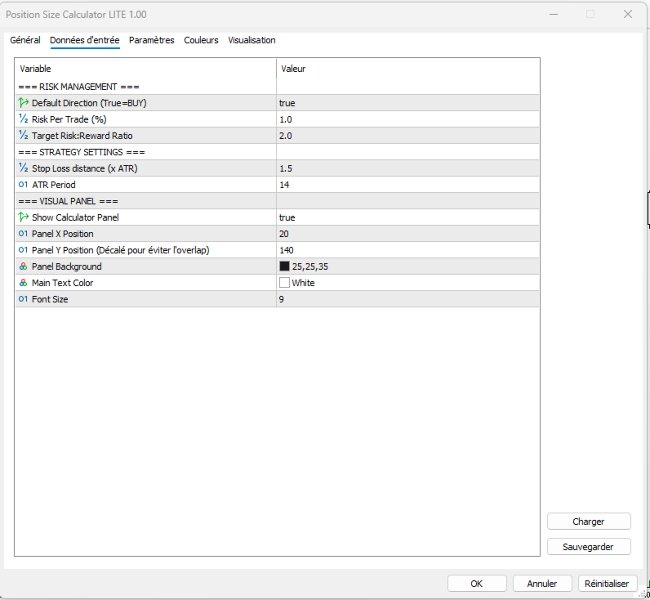The height and width of the screenshot is (600, 650).
Task: Select the Show Calculator Panel value true
Action: pyautogui.click(x=287, y=218)
